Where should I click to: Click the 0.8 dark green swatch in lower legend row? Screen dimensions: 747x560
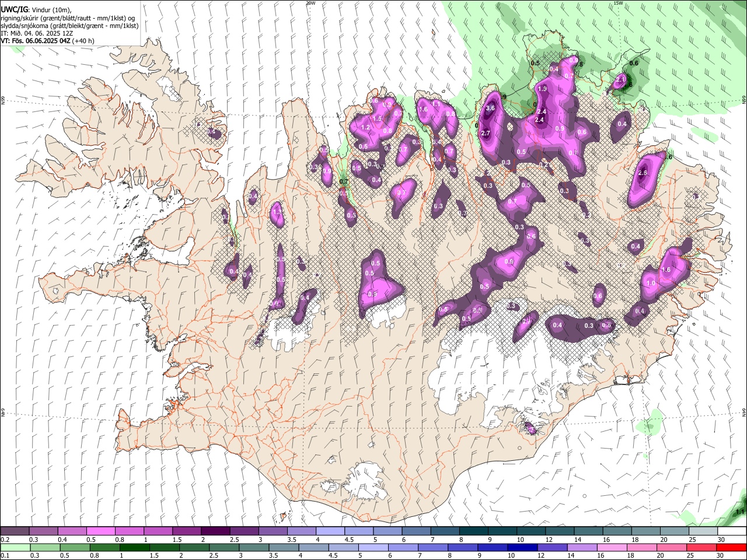pos(104,547)
